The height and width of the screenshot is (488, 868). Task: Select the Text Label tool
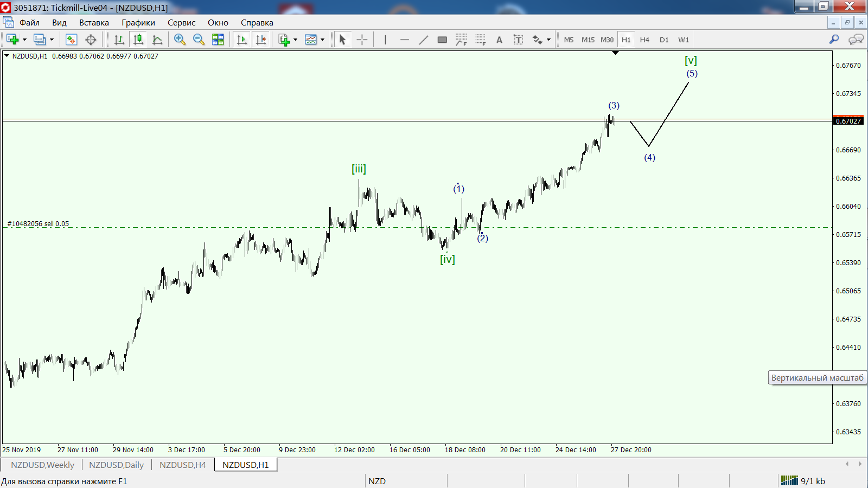point(518,40)
